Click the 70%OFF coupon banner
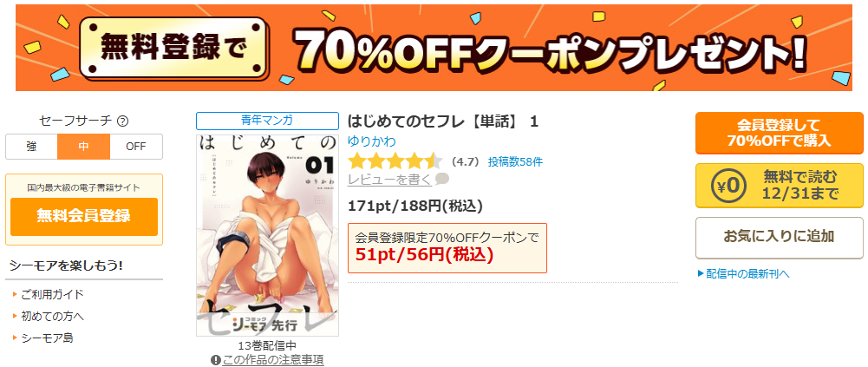868x367 pixels. coord(434,48)
